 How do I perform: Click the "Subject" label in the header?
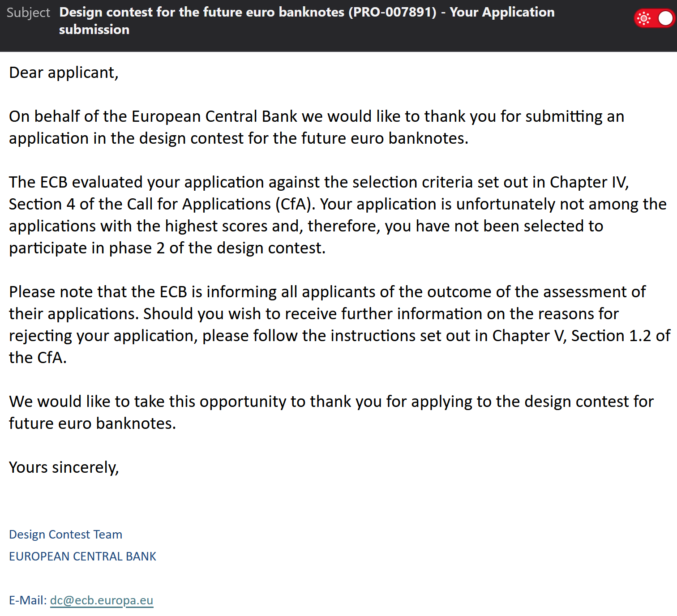click(28, 13)
